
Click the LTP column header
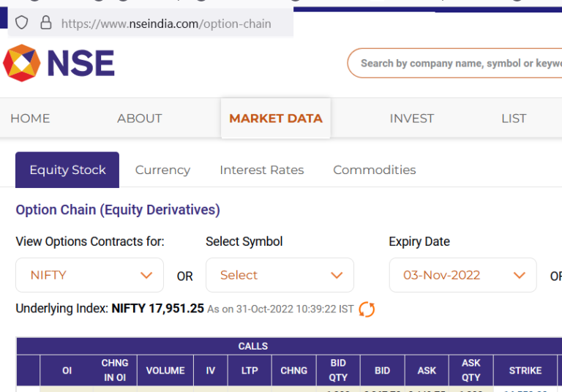(250, 370)
